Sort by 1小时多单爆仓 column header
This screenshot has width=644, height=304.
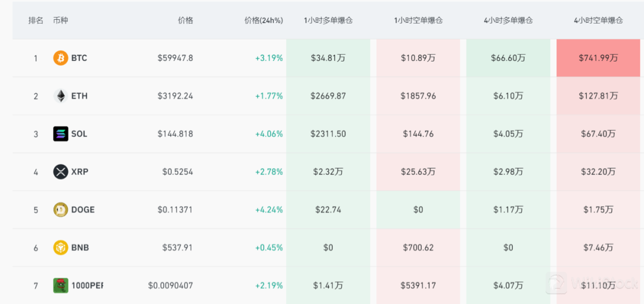click(x=328, y=20)
